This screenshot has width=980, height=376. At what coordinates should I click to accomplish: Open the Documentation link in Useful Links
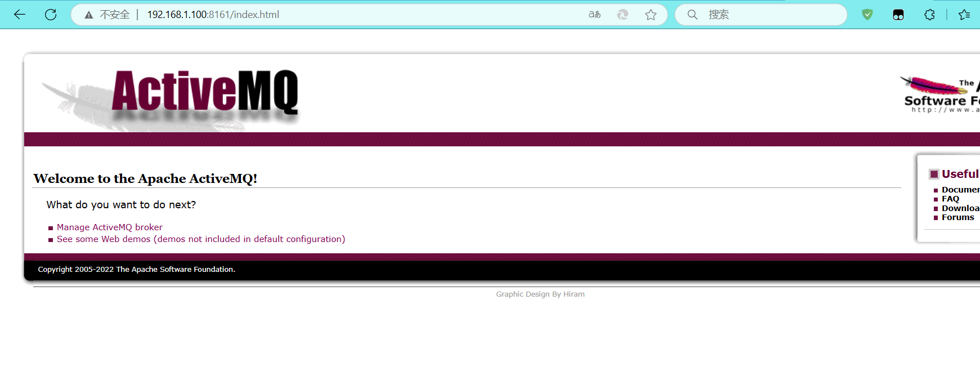[960, 190]
